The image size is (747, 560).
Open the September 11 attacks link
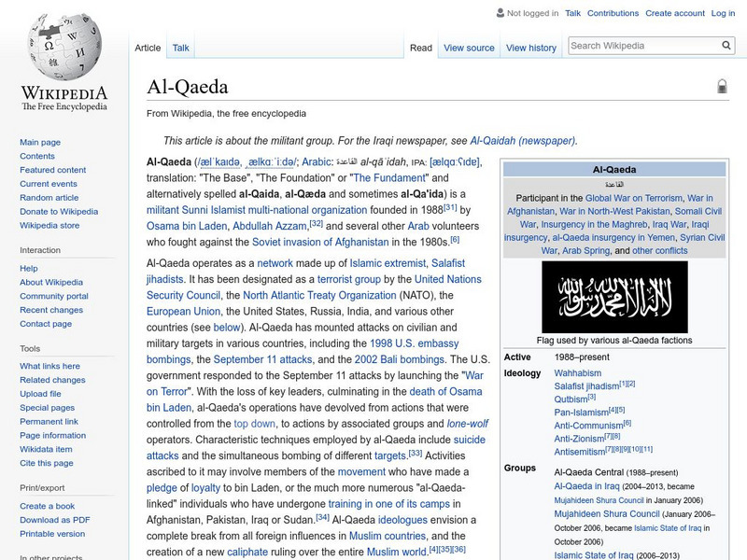click(x=264, y=359)
